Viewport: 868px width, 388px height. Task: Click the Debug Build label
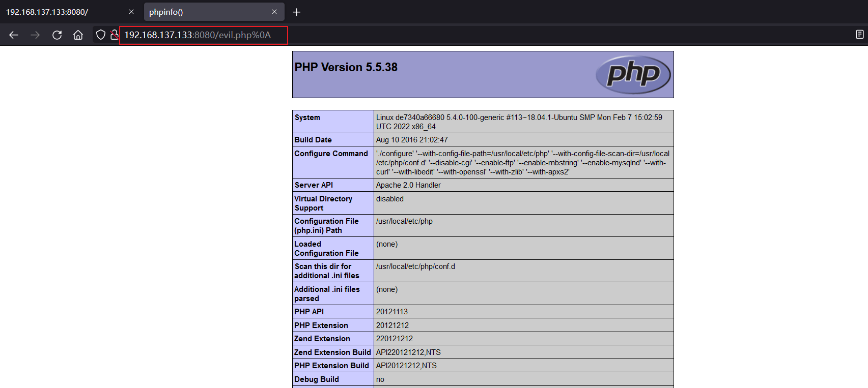317,379
